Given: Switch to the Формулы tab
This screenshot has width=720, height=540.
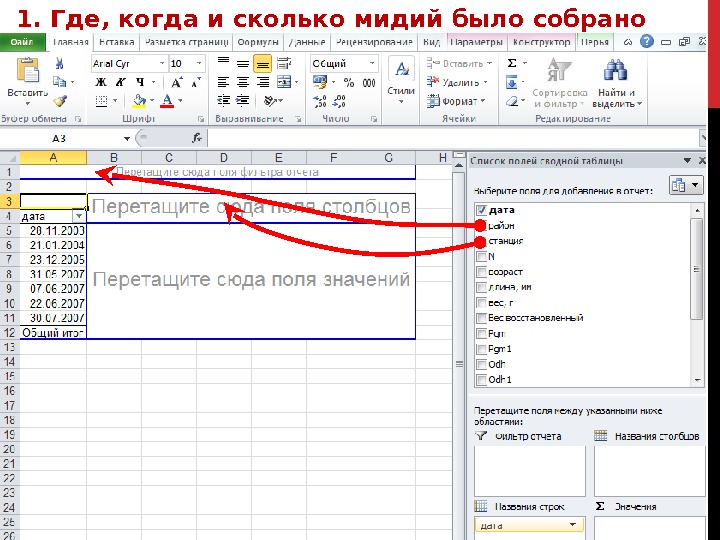Looking at the screenshot, I should [258, 42].
